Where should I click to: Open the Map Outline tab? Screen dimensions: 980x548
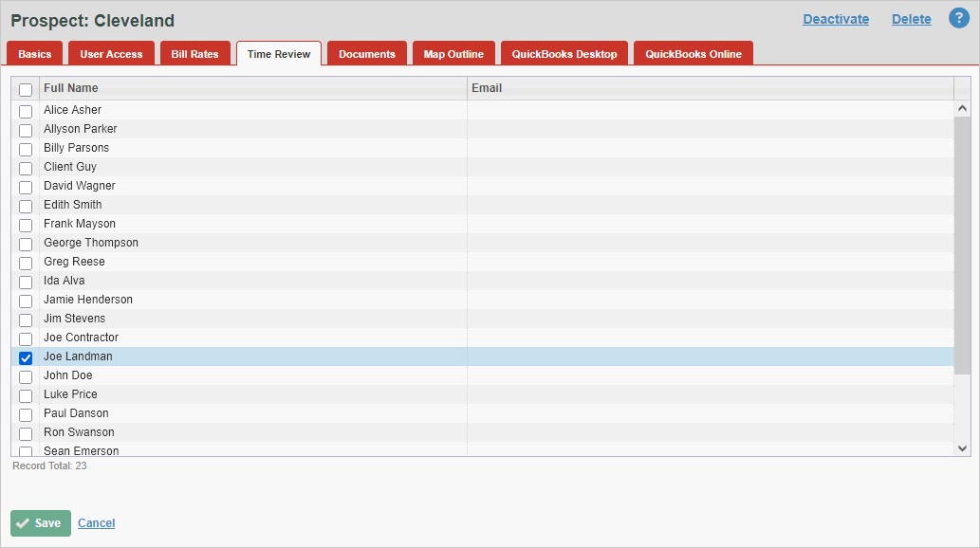(453, 54)
